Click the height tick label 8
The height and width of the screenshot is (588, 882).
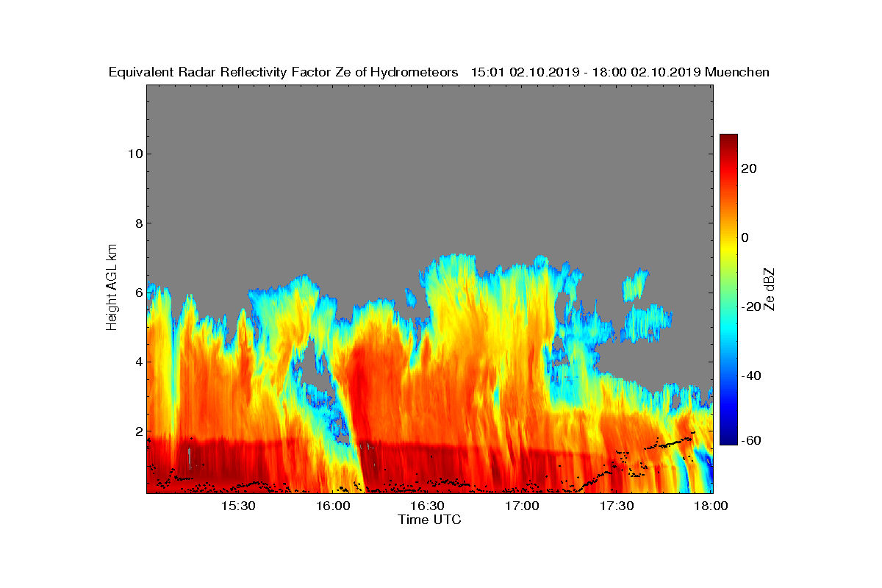137,223
